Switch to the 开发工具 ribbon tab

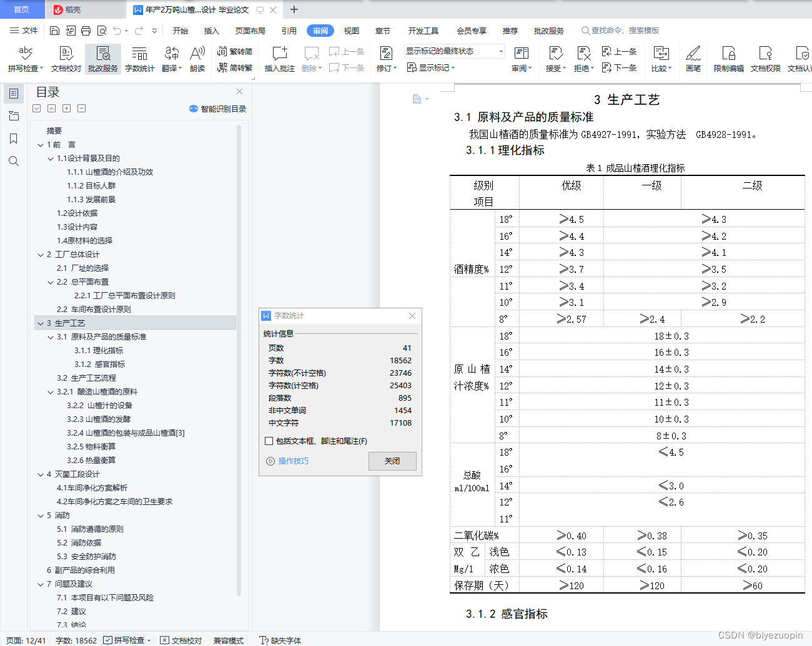click(423, 31)
